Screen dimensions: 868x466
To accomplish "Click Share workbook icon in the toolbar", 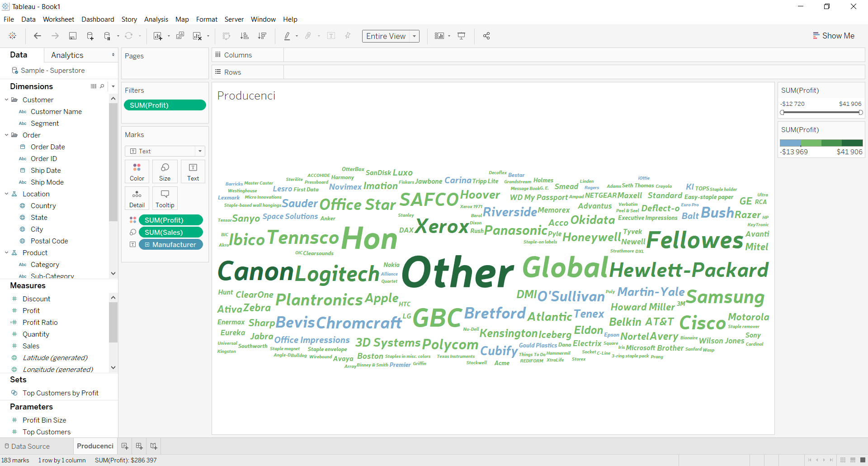I will [486, 36].
